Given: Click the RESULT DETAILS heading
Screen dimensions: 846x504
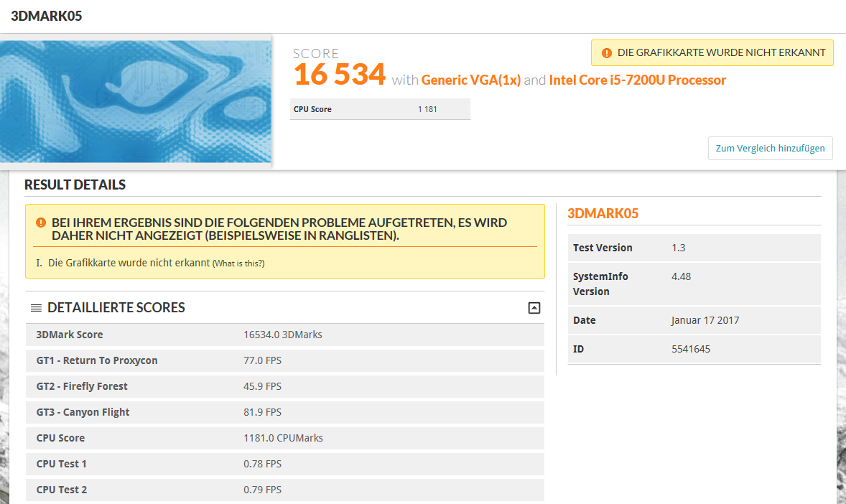Looking at the screenshot, I should (75, 185).
